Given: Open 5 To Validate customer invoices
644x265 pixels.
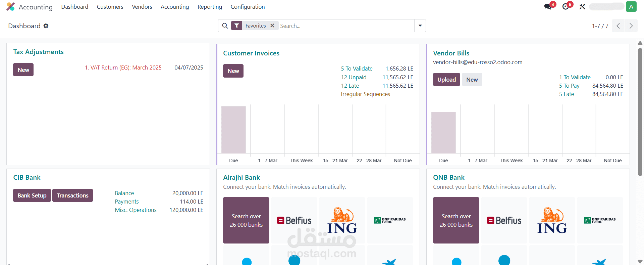Looking at the screenshot, I should pos(357,69).
